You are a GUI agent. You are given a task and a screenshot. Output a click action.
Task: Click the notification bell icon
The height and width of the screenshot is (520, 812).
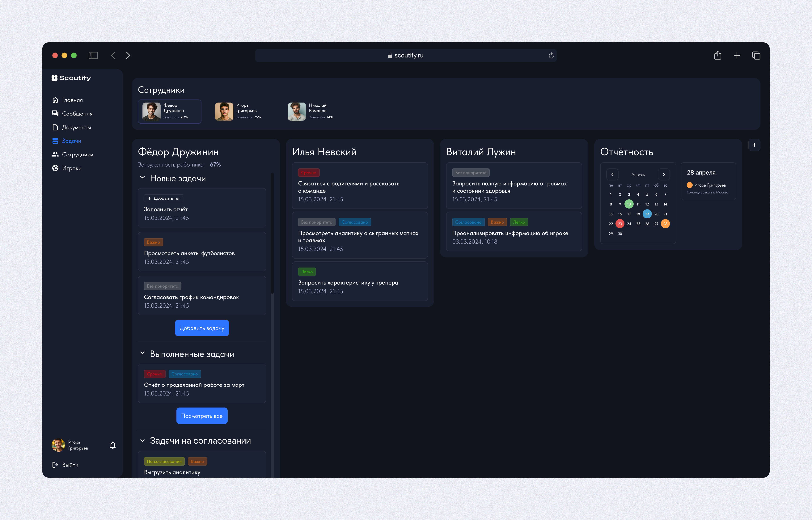click(113, 445)
